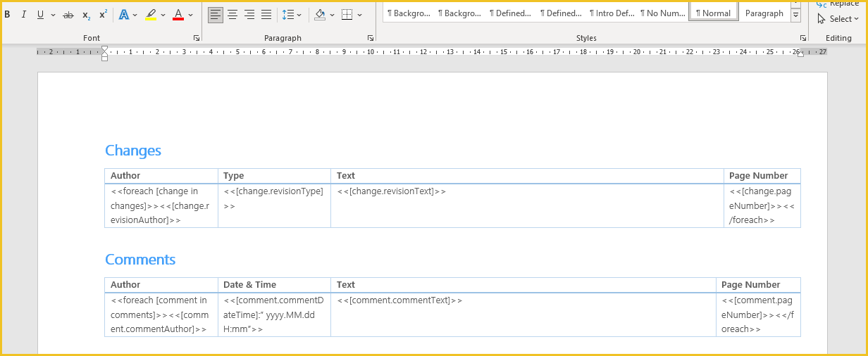Apply Text Effects and Typography icon
The width and height of the screenshot is (868, 356).
(124, 14)
